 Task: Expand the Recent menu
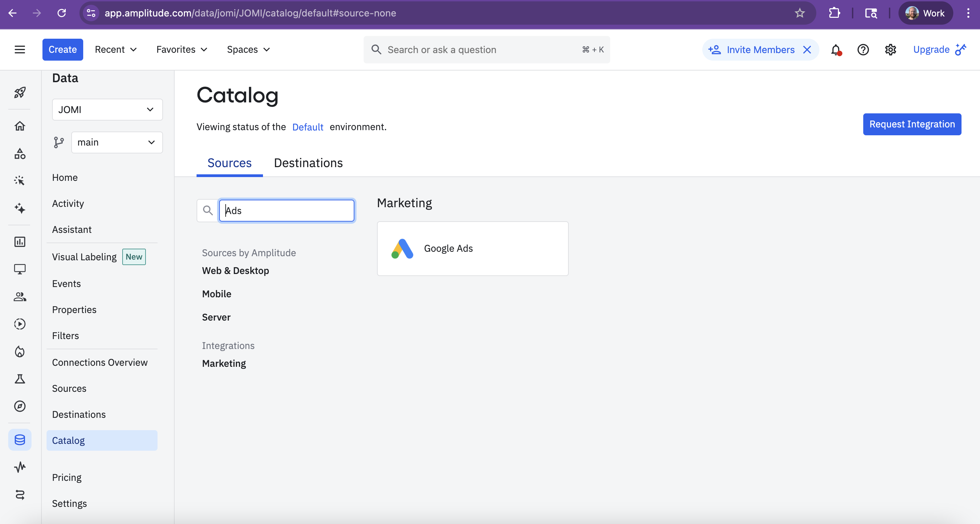click(x=116, y=50)
